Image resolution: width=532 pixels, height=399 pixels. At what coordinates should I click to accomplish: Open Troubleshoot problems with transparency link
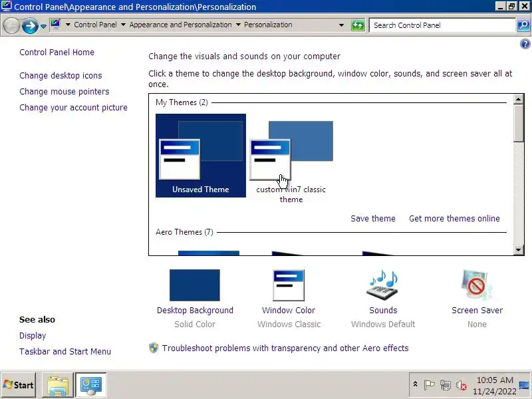pos(285,348)
